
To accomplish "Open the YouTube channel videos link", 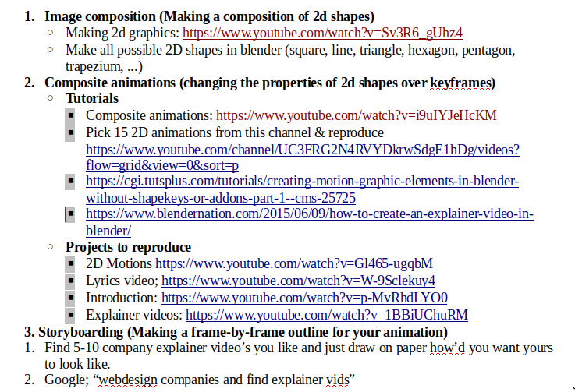I will [302, 149].
